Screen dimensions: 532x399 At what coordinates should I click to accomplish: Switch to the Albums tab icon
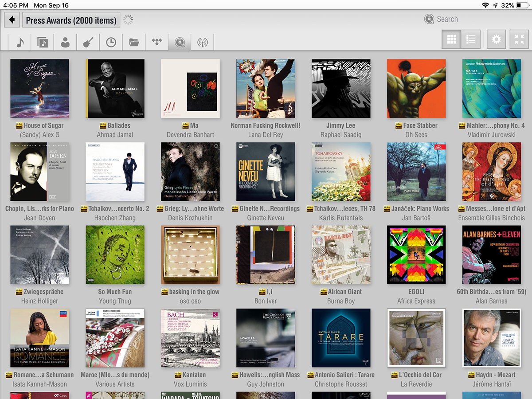(43, 42)
